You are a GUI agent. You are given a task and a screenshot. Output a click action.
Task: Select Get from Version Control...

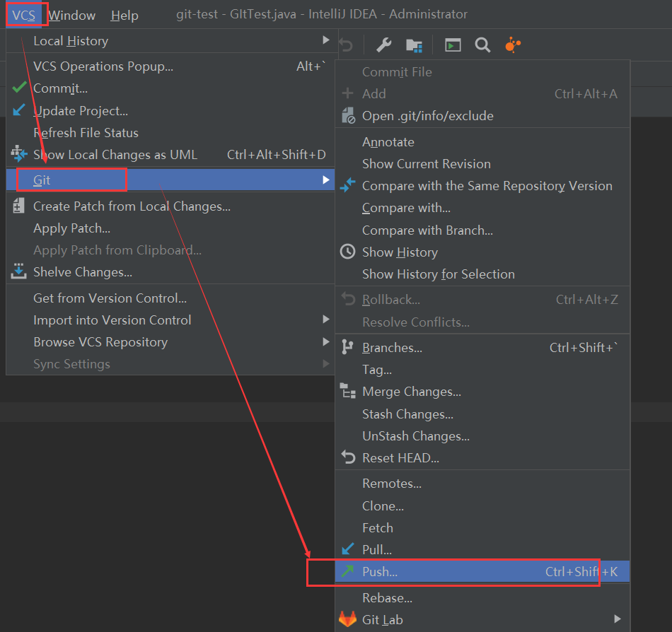click(x=170, y=298)
